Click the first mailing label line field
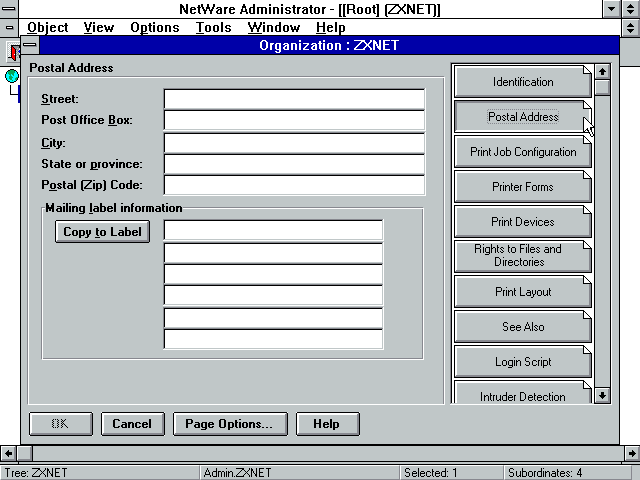Viewport: 640px width, 480px height. point(273,230)
